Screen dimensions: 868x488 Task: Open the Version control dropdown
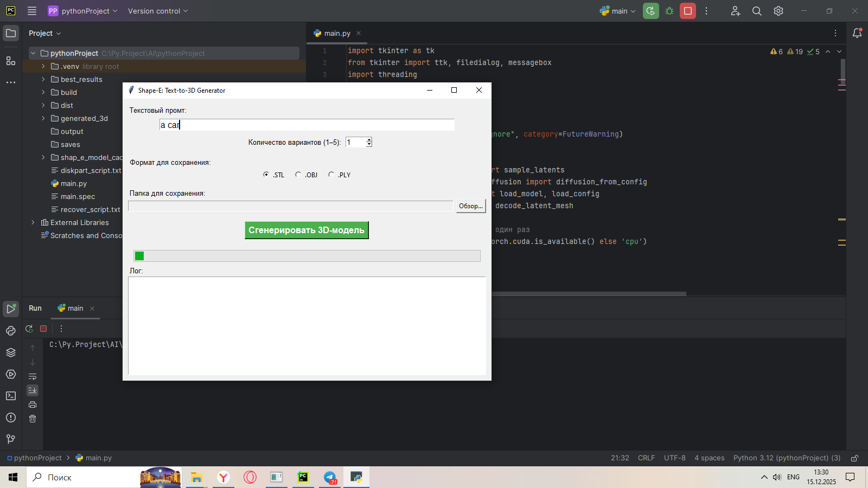(157, 11)
